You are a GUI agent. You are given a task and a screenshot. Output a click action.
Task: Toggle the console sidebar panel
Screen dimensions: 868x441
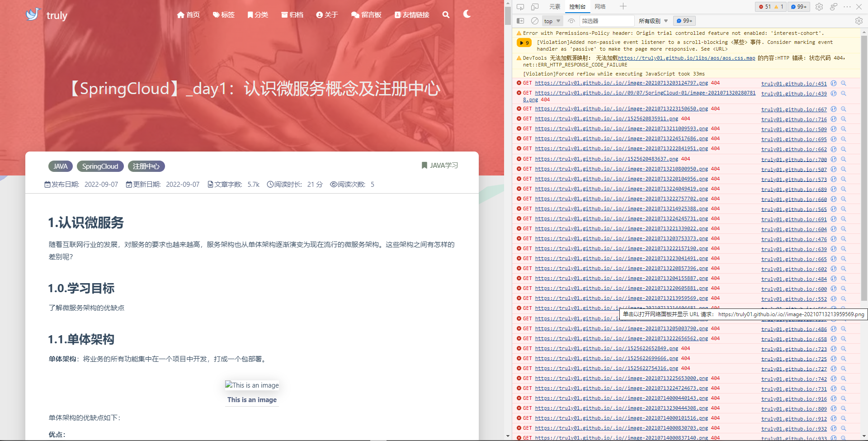(x=520, y=21)
